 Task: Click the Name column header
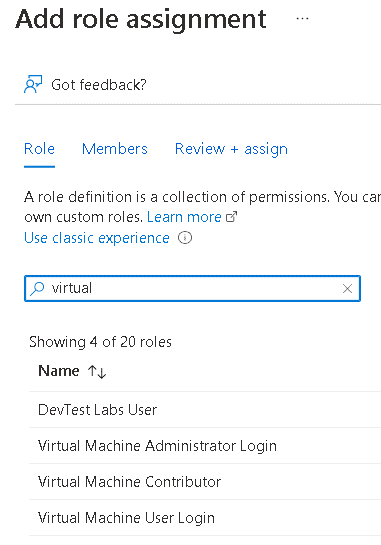tap(59, 371)
